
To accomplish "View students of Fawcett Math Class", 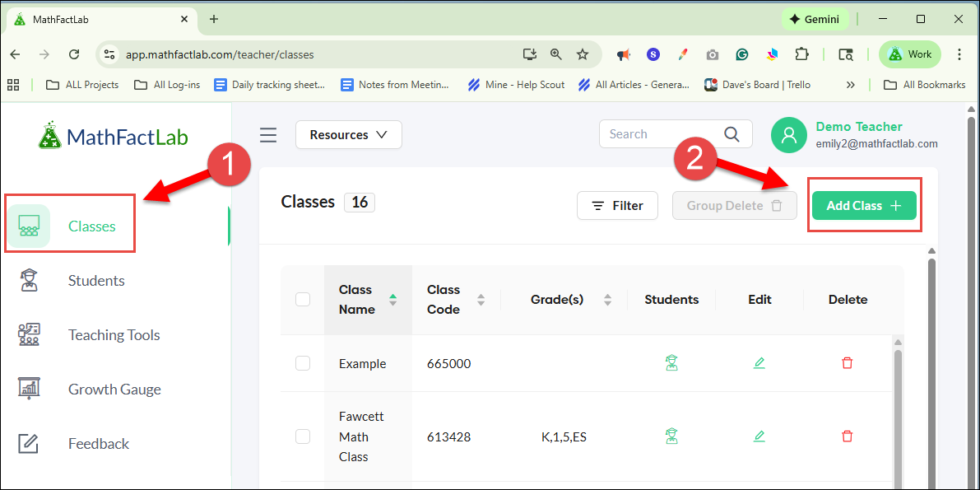I will (x=672, y=436).
